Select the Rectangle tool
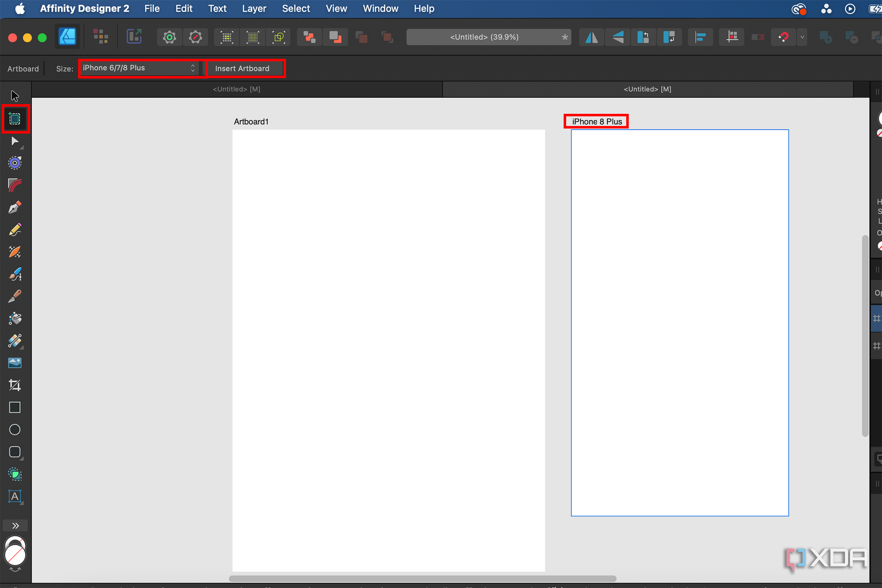Screen dimensions: 882x588 coord(15,407)
